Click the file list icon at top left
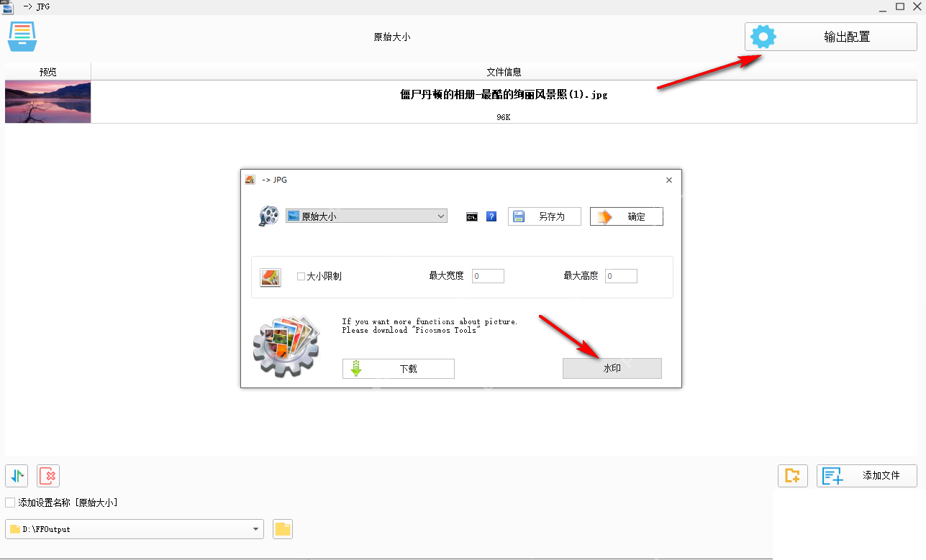The width and height of the screenshot is (926, 560). tap(22, 37)
